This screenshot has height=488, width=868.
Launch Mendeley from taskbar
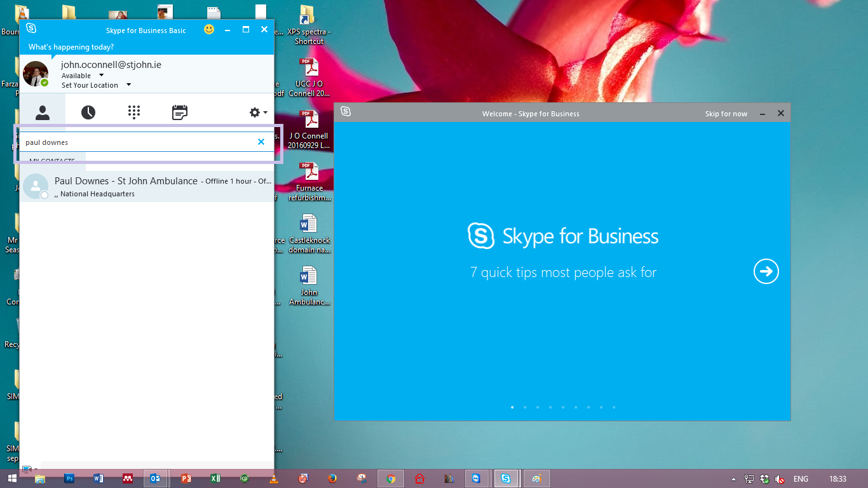click(128, 478)
